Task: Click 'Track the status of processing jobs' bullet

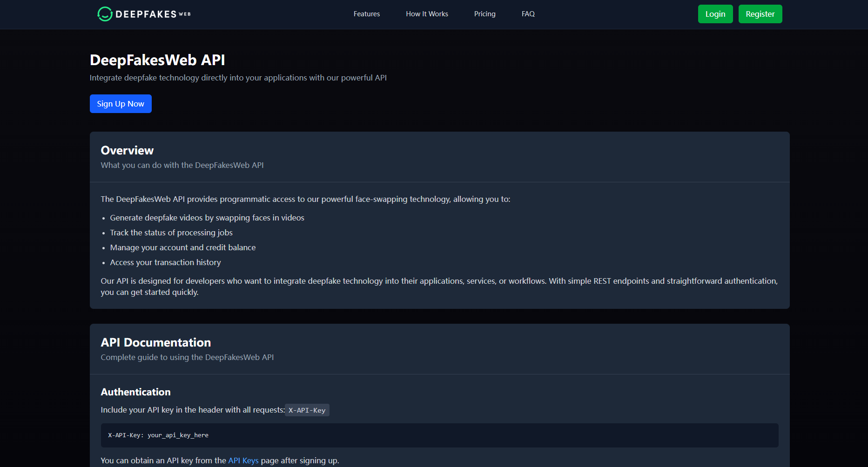Action: (x=171, y=233)
